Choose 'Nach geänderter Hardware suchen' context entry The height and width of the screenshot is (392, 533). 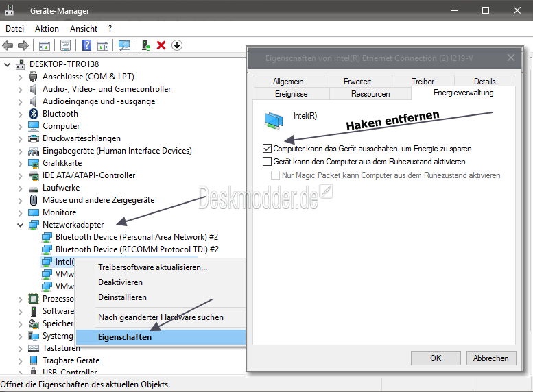coord(161,317)
